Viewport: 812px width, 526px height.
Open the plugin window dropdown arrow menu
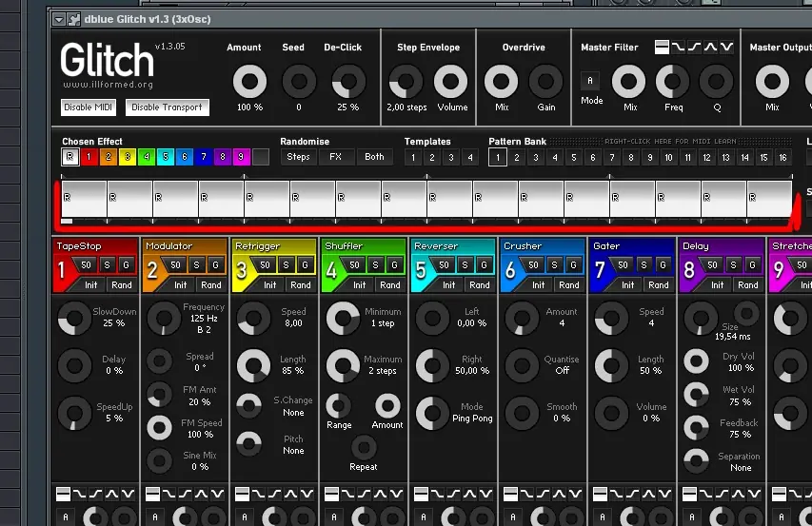(x=58, y=20)
